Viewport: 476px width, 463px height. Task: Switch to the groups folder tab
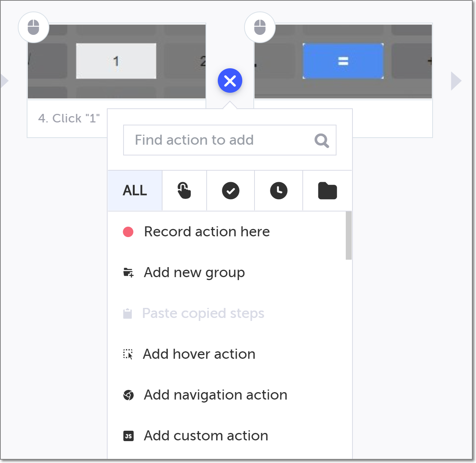pyautogui.click(x=327, y=191)
